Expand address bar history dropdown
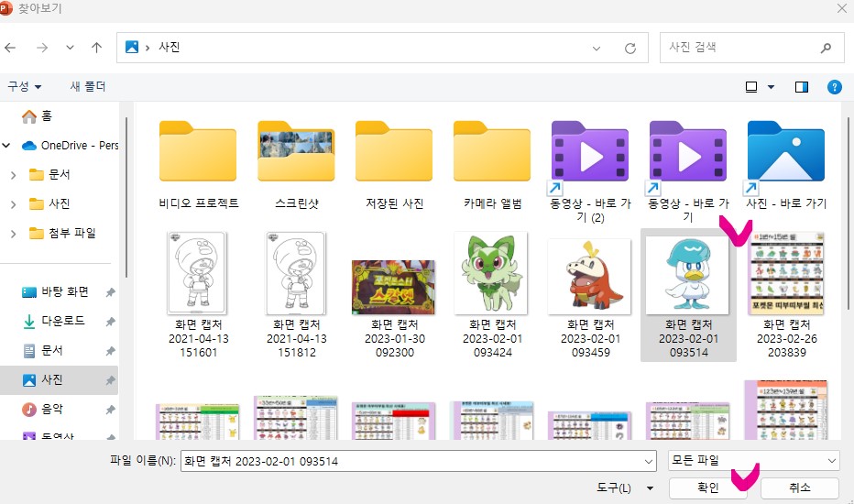Screen dimensions: 854x504 coord(597,49)
